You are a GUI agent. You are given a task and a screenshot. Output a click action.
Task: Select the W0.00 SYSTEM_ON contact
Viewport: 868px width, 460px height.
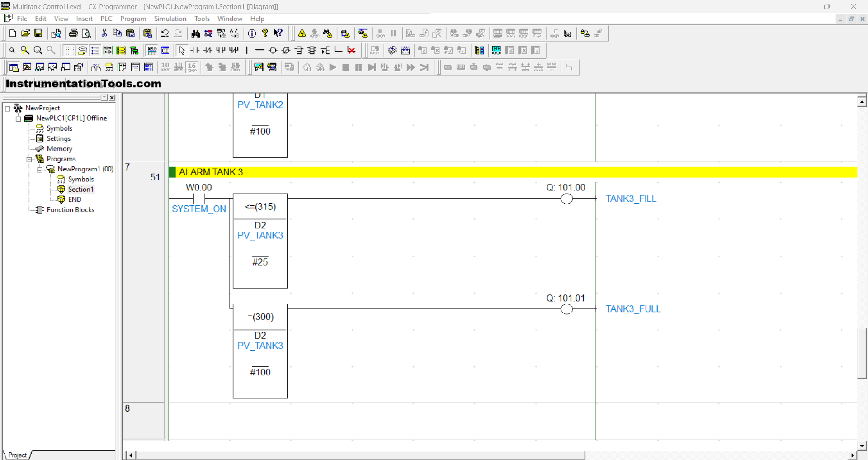[x=199, y=198]
